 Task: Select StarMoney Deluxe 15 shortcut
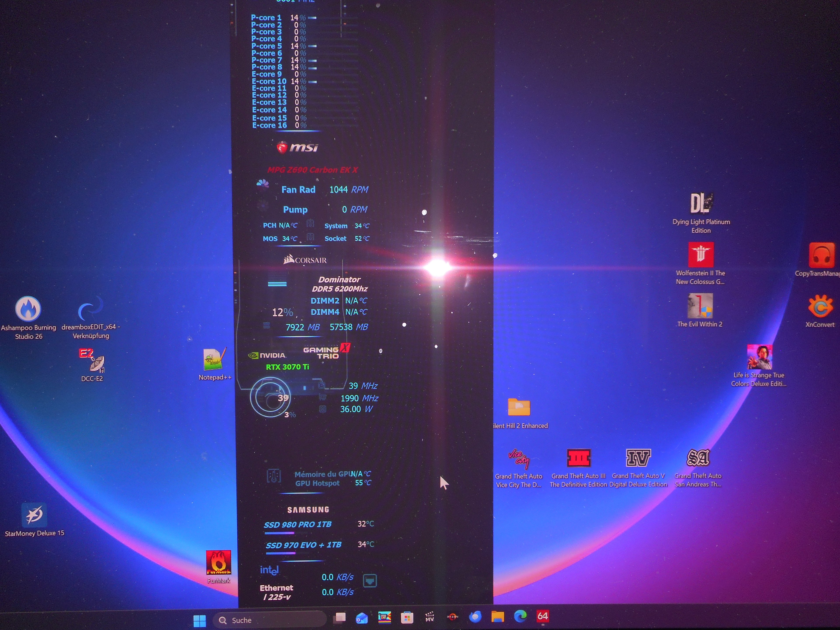(34, 515)
